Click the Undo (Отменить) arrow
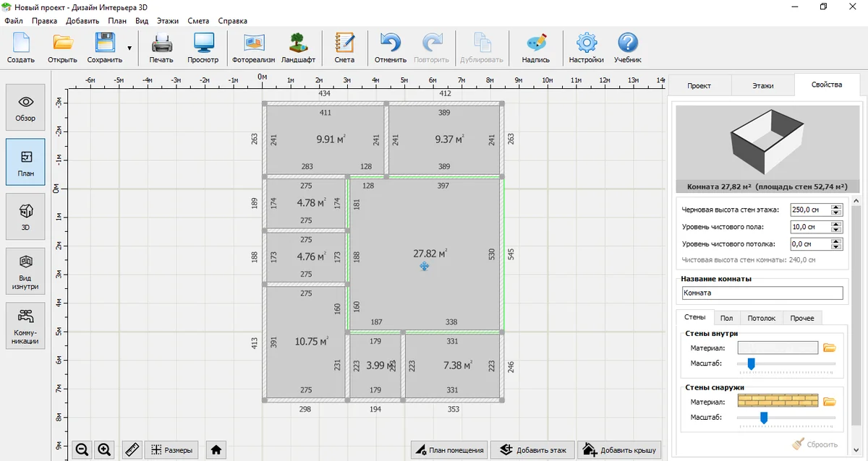868x461 pixels. [391, 48]
